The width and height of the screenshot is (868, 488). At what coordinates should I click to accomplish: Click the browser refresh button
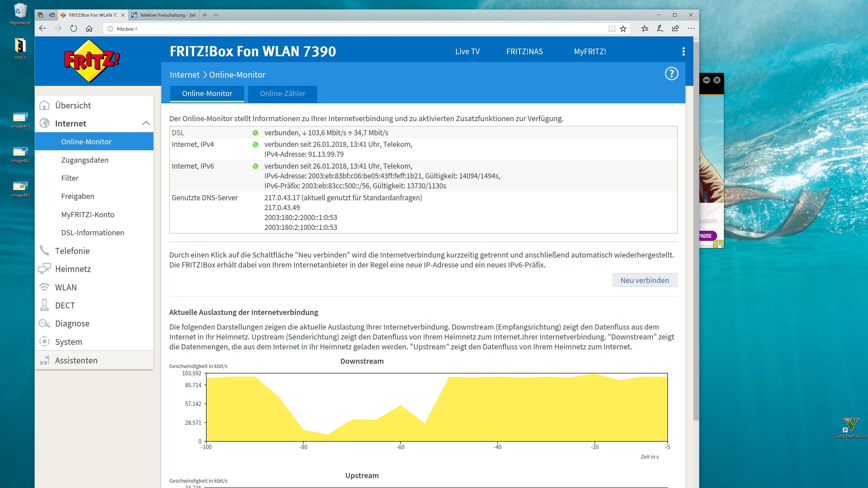point(73,29)
